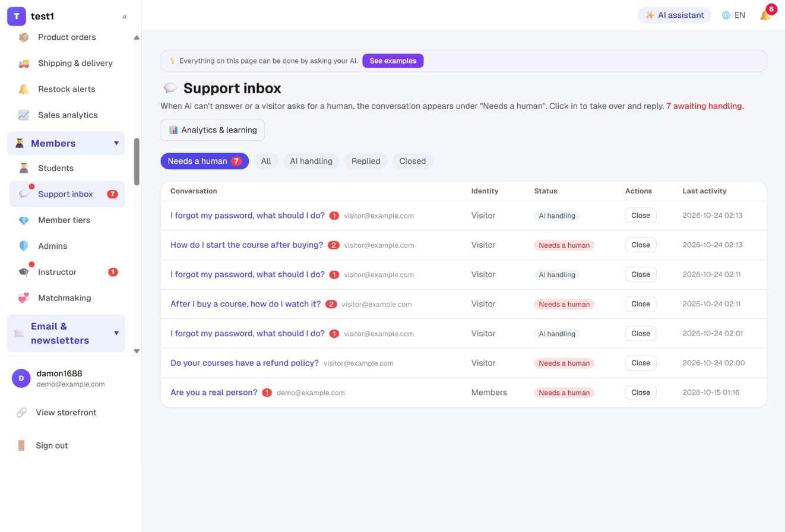This screenshot has height=532, width=785.
Task: Open forgot password conversation from 02:13
Action: (248, 216)
